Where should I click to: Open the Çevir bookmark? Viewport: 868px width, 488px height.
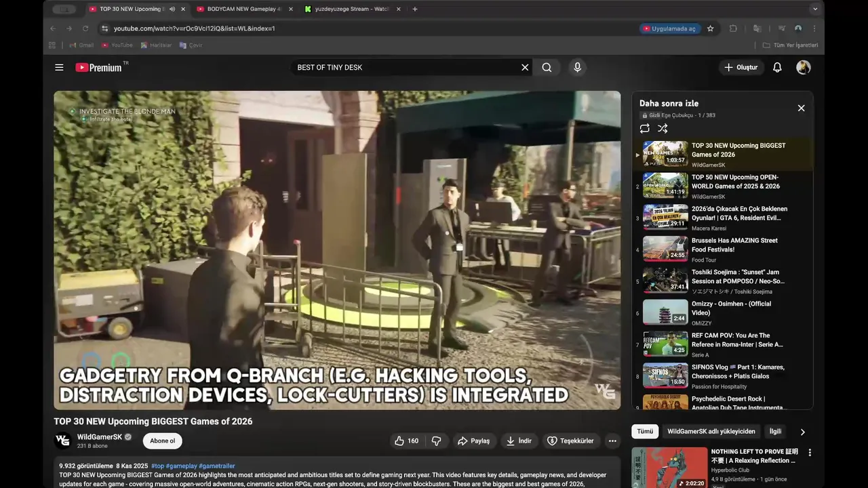[x=191, y=45]
